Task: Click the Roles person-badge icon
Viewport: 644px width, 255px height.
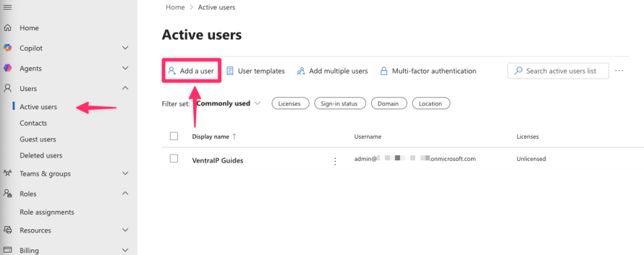Action: pyautogui.click(x=8, y=193)
